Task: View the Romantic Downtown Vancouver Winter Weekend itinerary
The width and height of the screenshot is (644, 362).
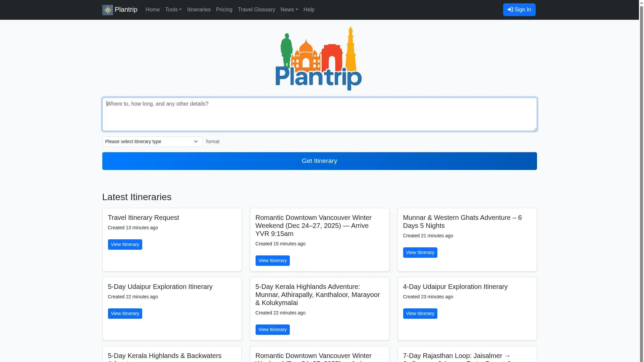Action: tap(272, 260)
